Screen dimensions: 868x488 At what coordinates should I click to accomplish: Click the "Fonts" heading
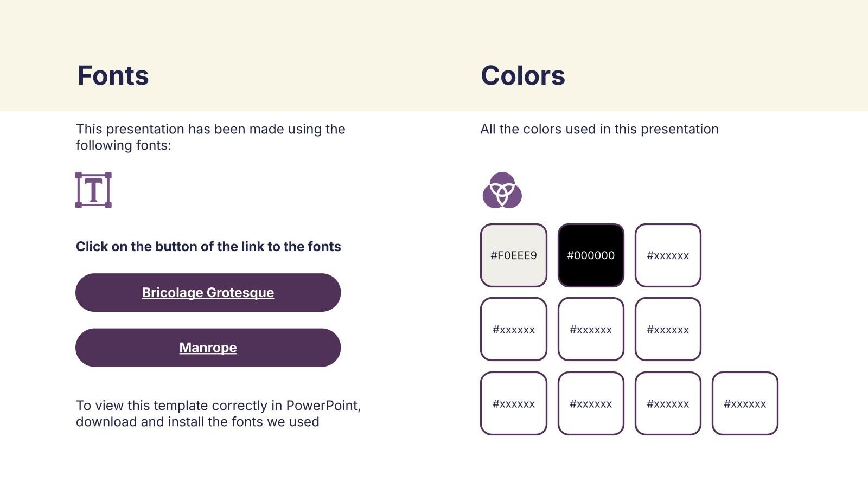(113, 75)
